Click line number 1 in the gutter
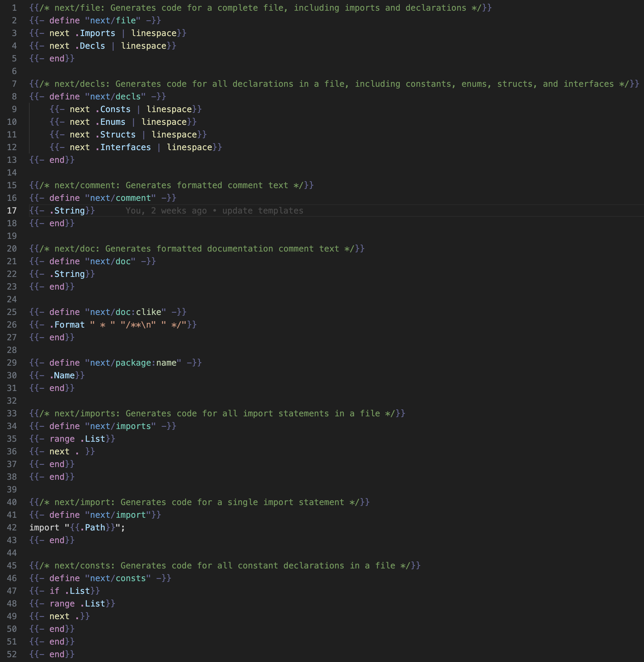 click(14, 8)
